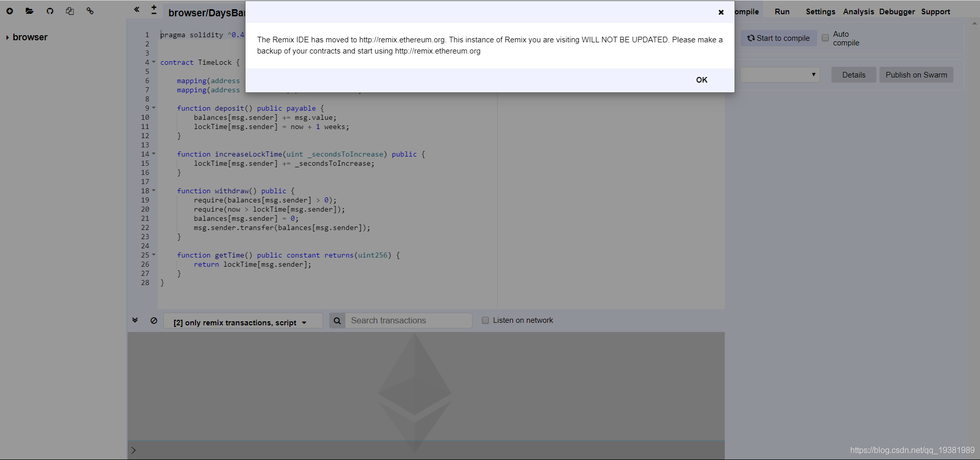Open a local file using the folder icon

tap(30, 11)
